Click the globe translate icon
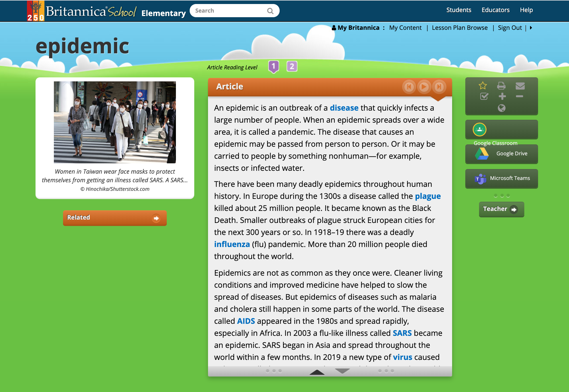Image resolution: width=569 pixels, height=392 pixels. coord(501,108)
